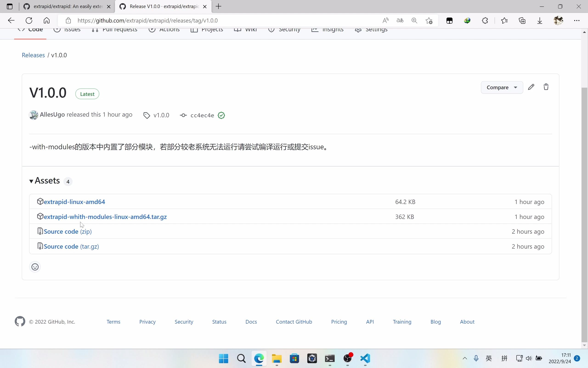Viewport: 588px width, 368px height.
Task: Open the Status footer link
Action: click(x=219, y=322)
